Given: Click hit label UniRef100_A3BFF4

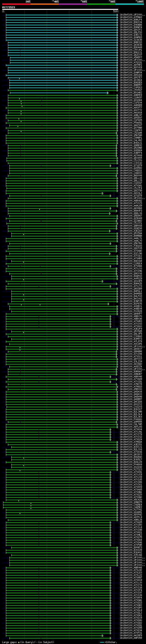Looking at the screenshot, I should [x=131, y=153].
